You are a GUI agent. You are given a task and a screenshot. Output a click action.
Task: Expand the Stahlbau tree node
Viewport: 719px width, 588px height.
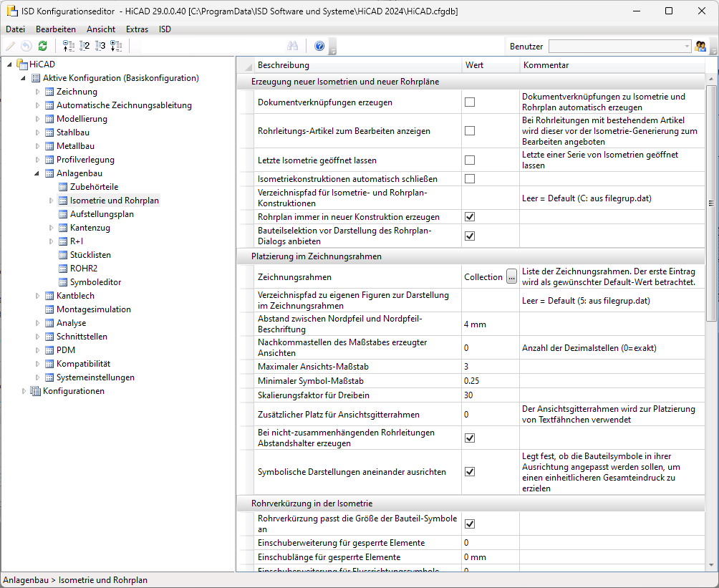[x=38, y=132]
